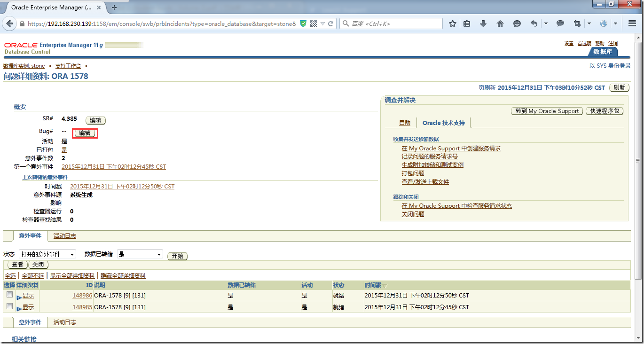Click the undo curved arrow toolbar icon
644x344 pixels.
[x=534, y=23]
